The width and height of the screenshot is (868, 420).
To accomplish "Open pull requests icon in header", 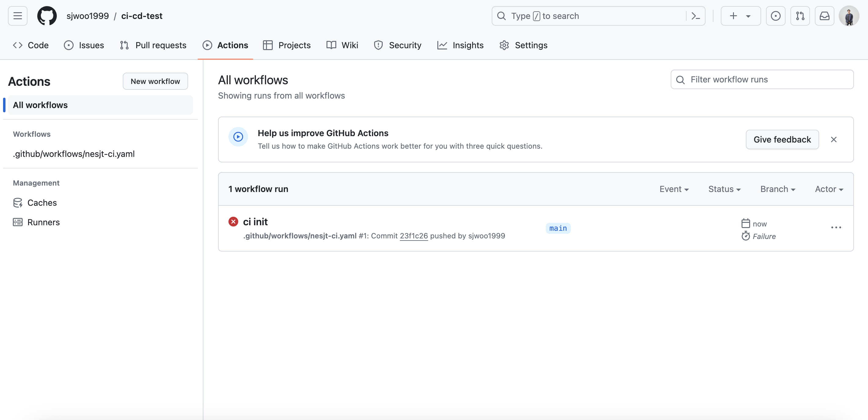I will pos(800,16).
